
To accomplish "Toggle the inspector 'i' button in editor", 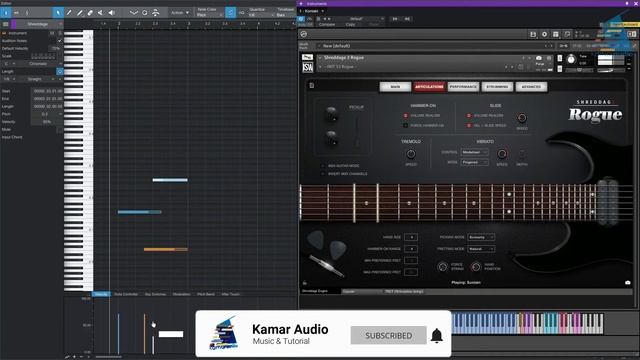I will click(x=6, y=13).
